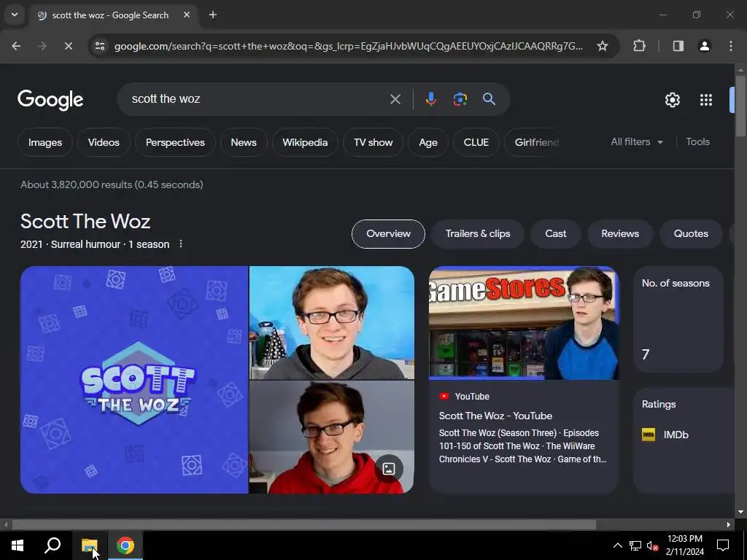Select the News filter chip
Screen dimensions: 747x560
tap(244, 142)
